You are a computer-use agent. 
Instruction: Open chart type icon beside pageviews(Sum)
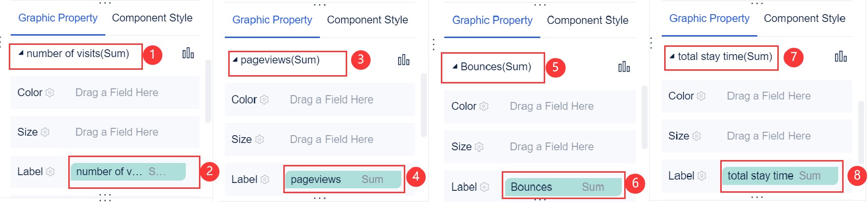[x=403, y=60]
